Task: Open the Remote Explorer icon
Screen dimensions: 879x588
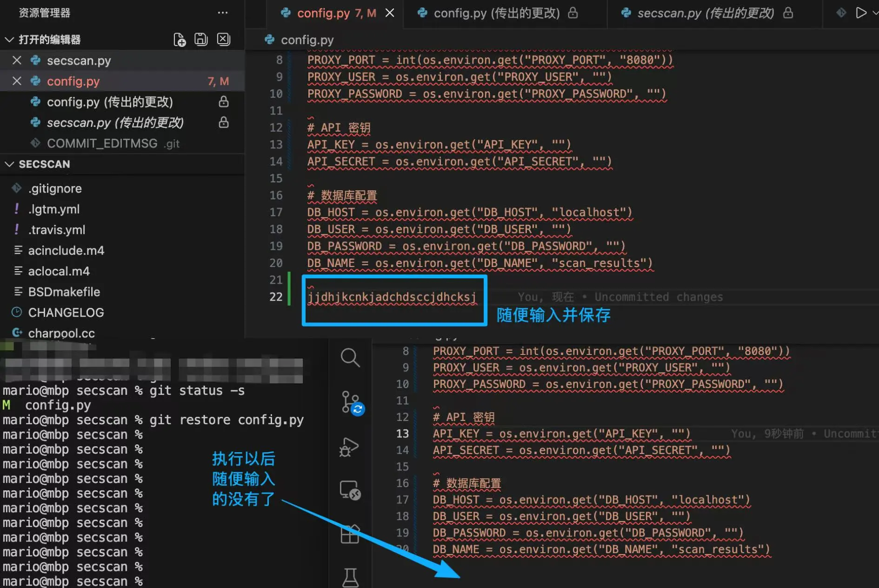Action: point(350,490)
